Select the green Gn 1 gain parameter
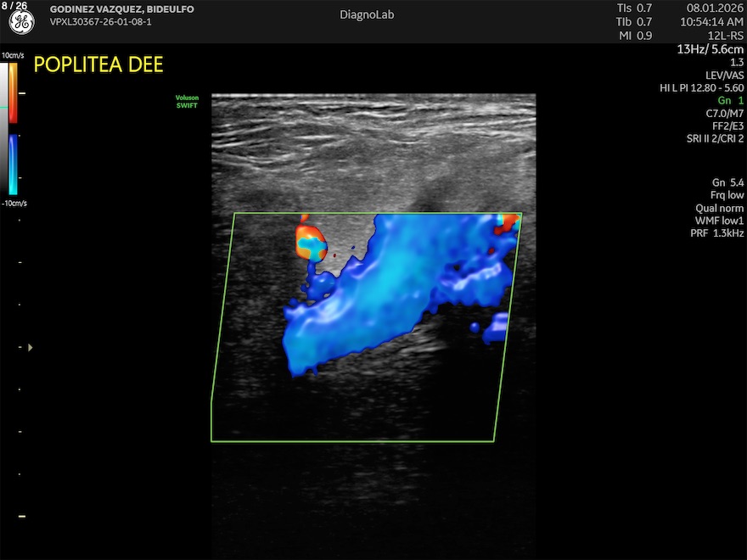Image resolution: width=747 pixels, height=560 pixels. (729, 100)
